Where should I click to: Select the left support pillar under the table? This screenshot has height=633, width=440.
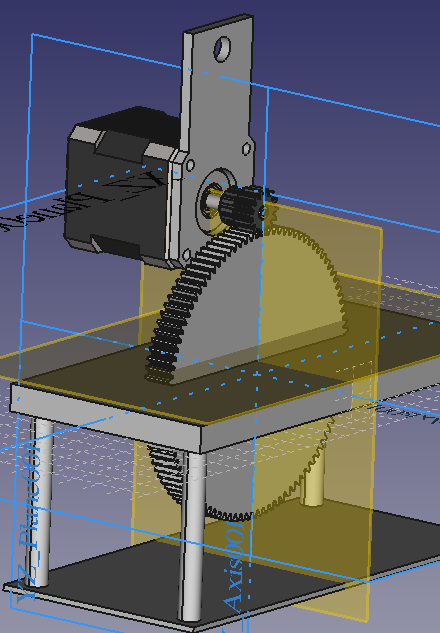click(x=40, y=503)
